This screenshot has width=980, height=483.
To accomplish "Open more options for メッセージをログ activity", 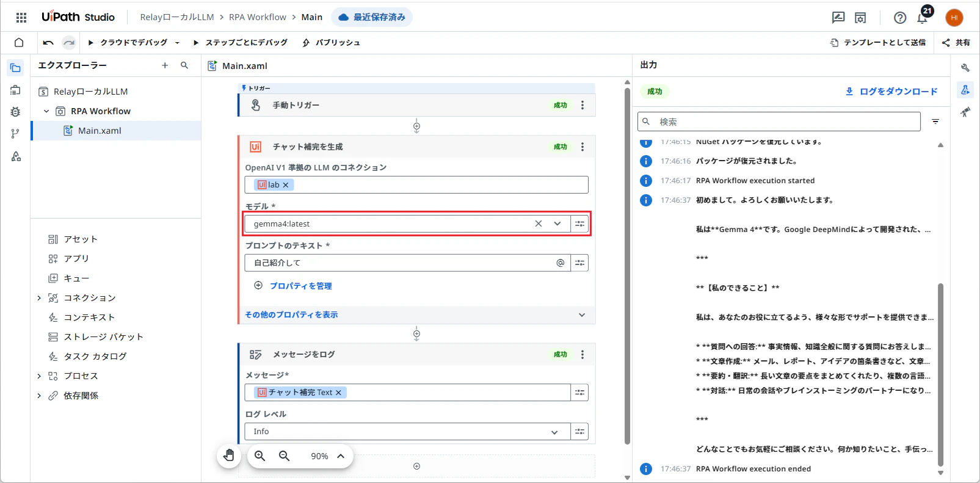I will (x=583, y=354).
